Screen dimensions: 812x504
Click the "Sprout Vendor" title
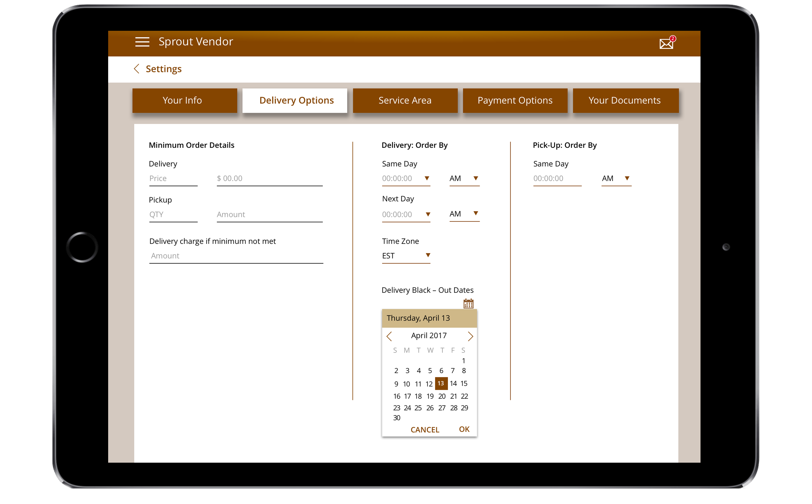[196, 42]
